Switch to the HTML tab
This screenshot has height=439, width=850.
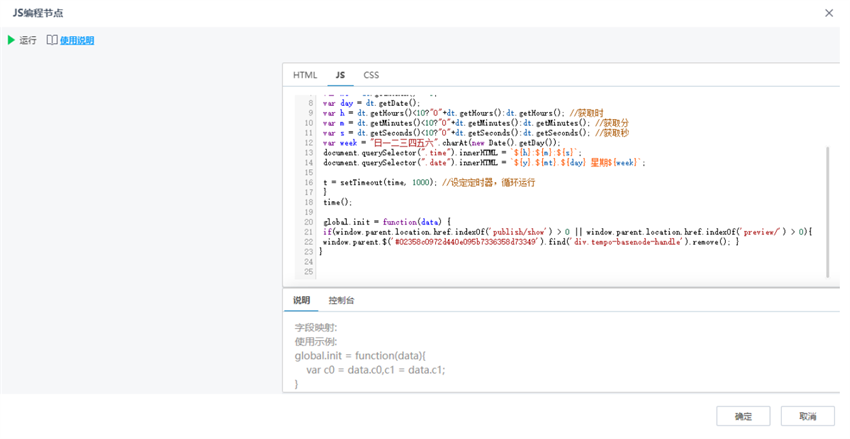pos(305,75)
